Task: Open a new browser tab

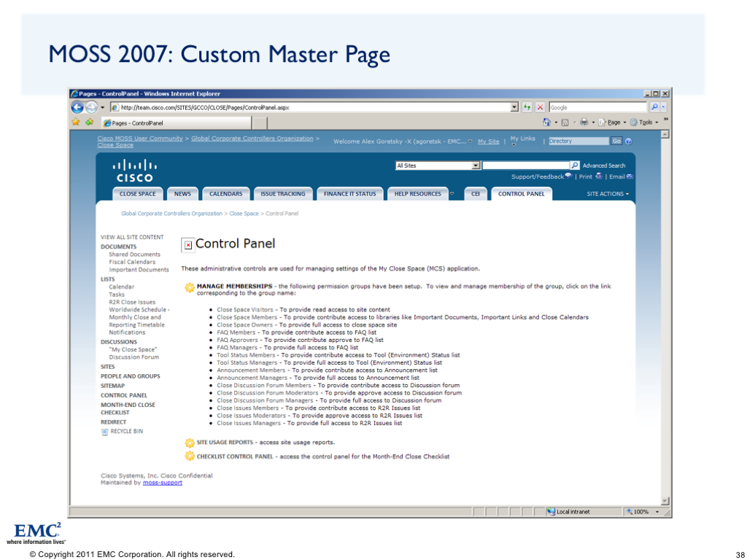Action: tap(259, 123)
